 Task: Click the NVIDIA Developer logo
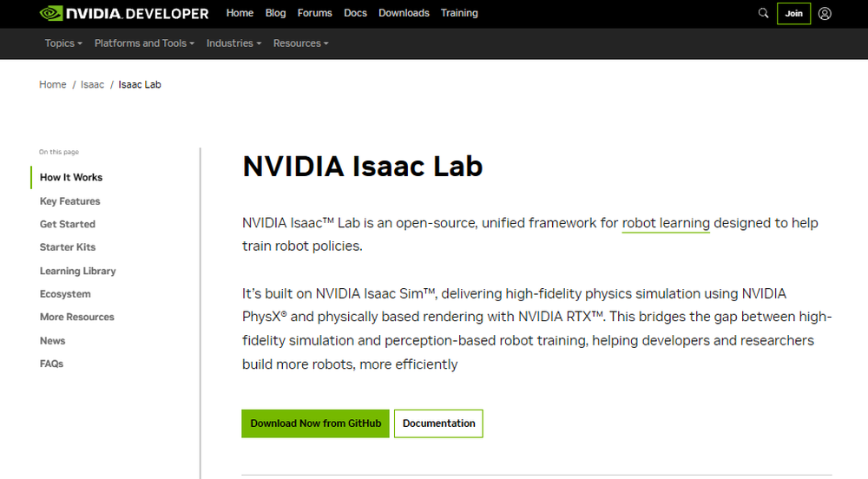click(124, 13)
